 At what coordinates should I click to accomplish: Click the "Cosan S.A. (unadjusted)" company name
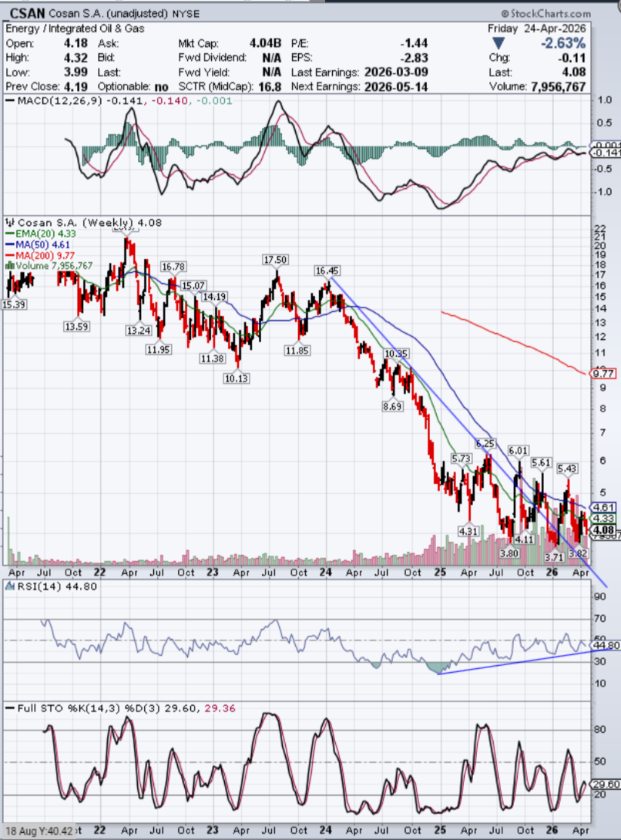tap(108, 13)
